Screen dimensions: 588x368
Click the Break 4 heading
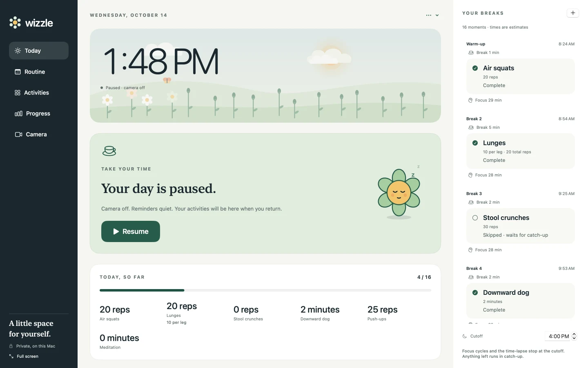click(474, 269)
